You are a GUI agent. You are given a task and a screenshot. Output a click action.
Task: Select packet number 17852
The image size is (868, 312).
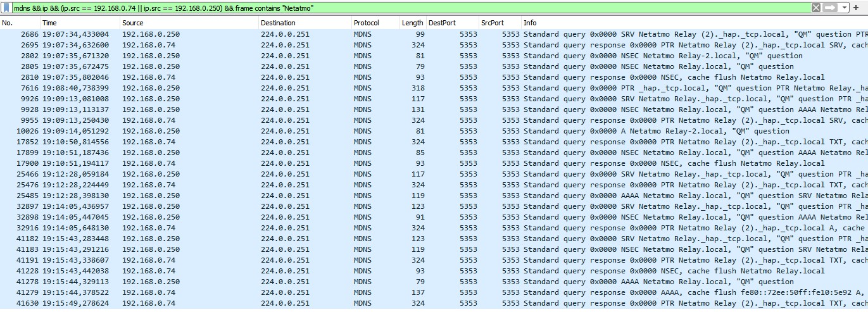coord(28,142)
